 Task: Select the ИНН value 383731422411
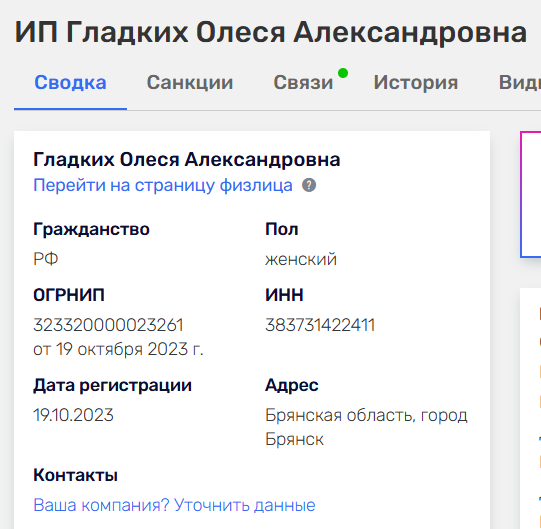(x=320, y=325)
